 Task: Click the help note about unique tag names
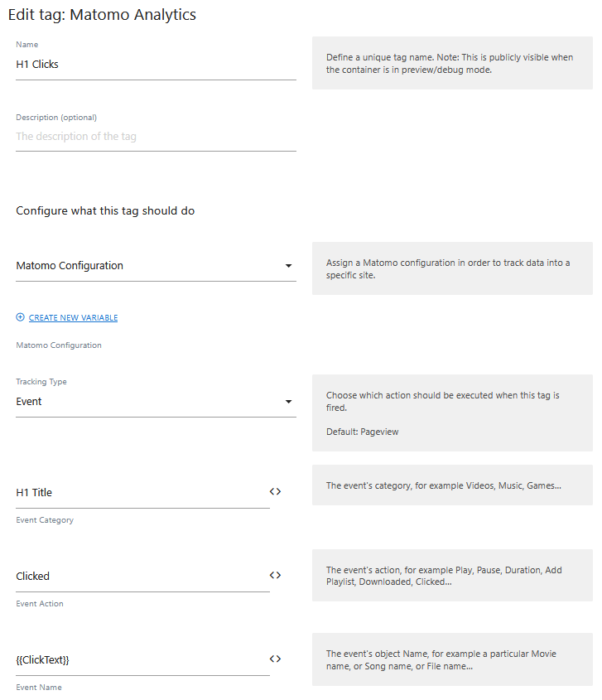[x=452, y=63]
